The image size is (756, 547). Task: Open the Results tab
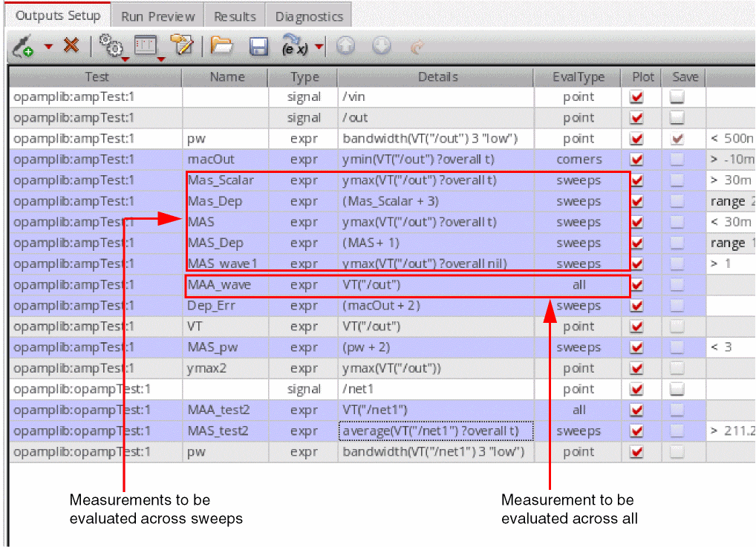point(235,16)
